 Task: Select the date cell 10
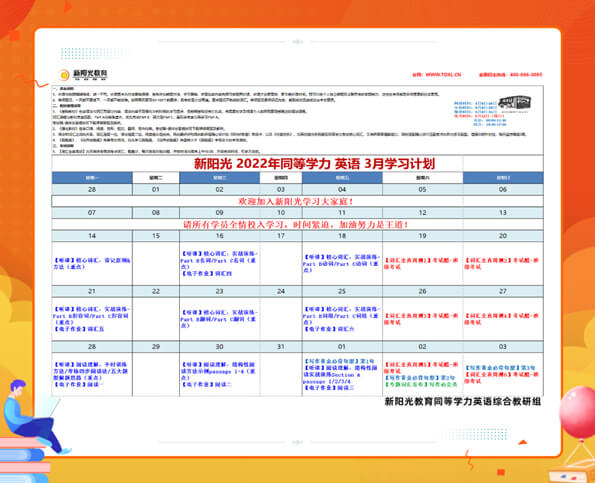pyautogui.click(x=281, y=212)
